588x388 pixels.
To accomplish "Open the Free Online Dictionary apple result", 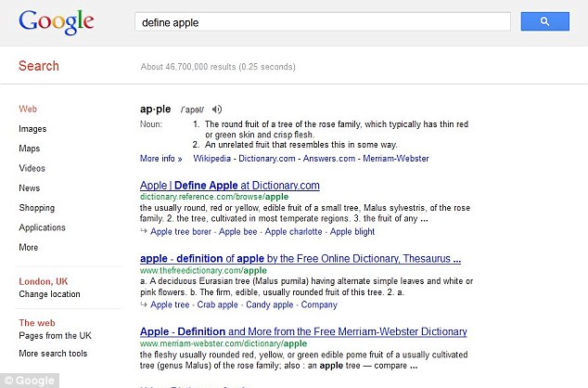I will pos(300,259).
